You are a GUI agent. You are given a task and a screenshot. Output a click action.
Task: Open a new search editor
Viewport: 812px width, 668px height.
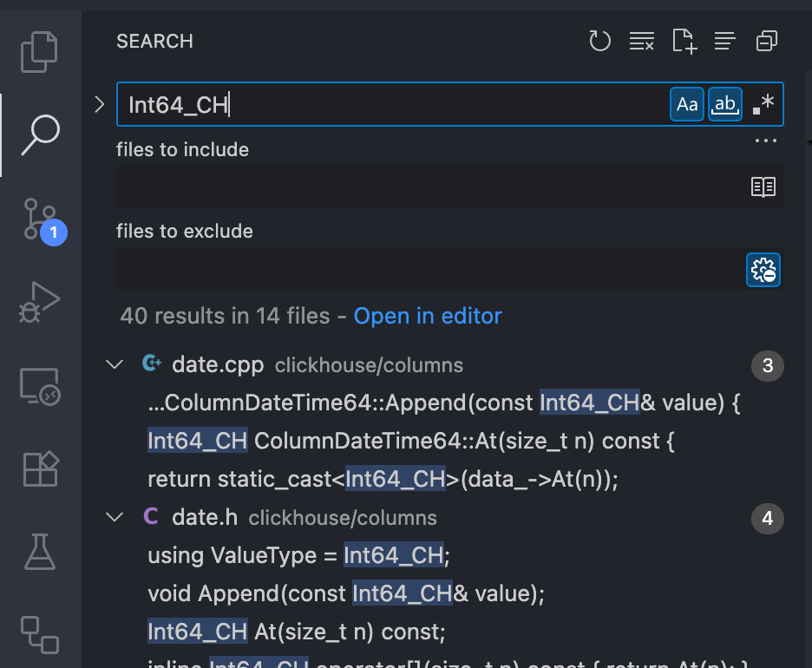point(684,41)
